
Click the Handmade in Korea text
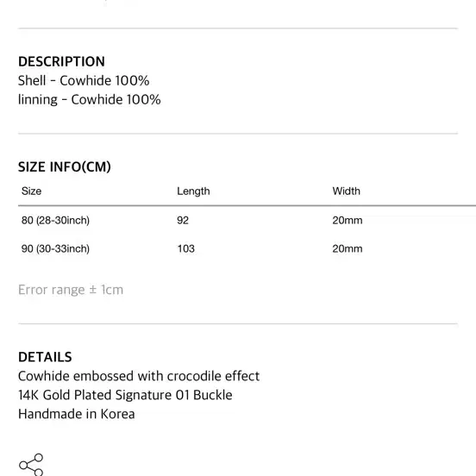[x=76, y=414]
